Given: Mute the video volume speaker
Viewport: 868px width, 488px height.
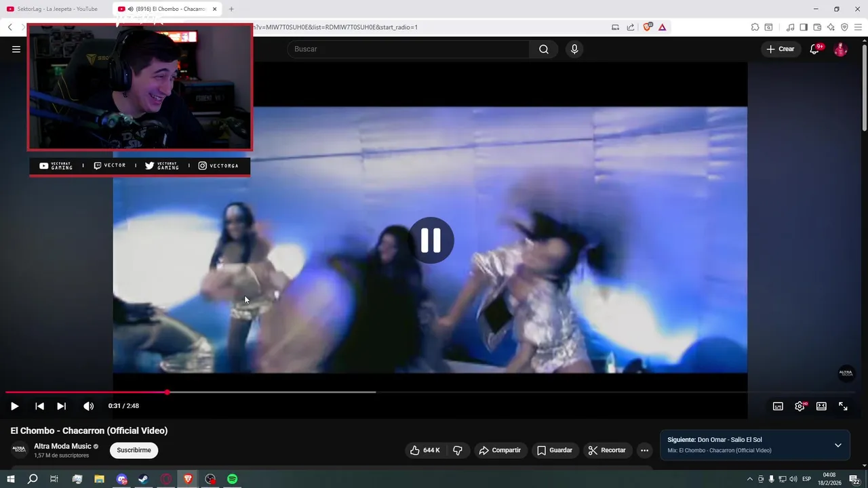Looking at the screenshot, I should (x=88, y=406).
